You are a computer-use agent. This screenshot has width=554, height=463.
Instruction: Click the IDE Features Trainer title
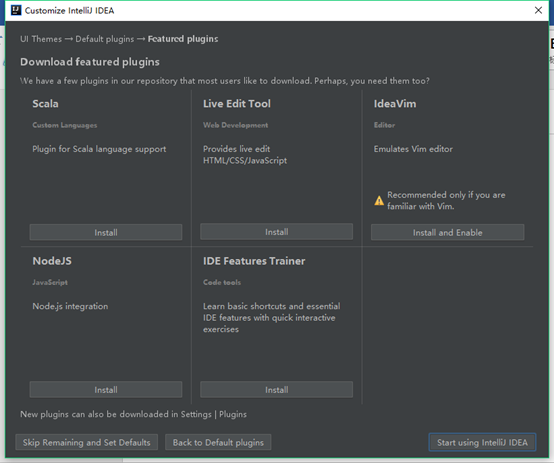[x=254, y=261]
